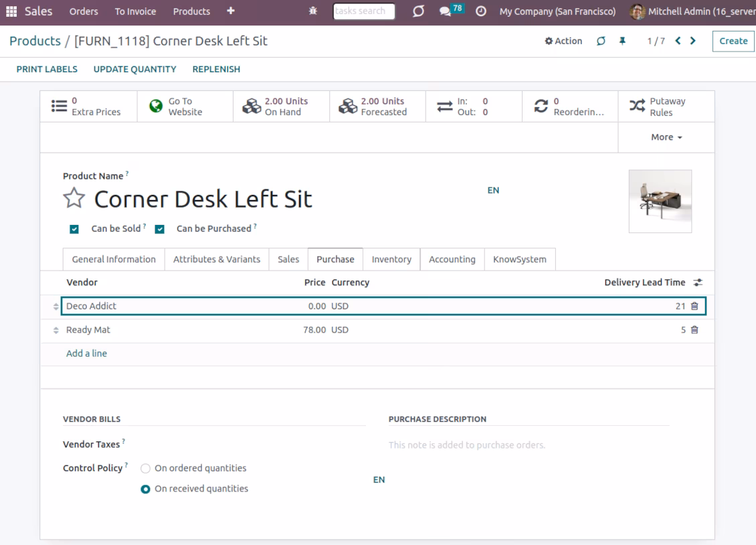The width and height of the screenshot is (756, 545).
Task: Select On ordered quantities control policy
Action: click(145, 468)
